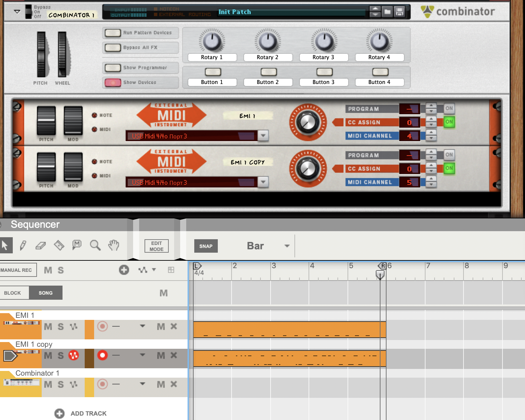Toggle CC Assign ON for EMI 1 Copy
Viewport: 525px width, 420px height.
(449, 168)
